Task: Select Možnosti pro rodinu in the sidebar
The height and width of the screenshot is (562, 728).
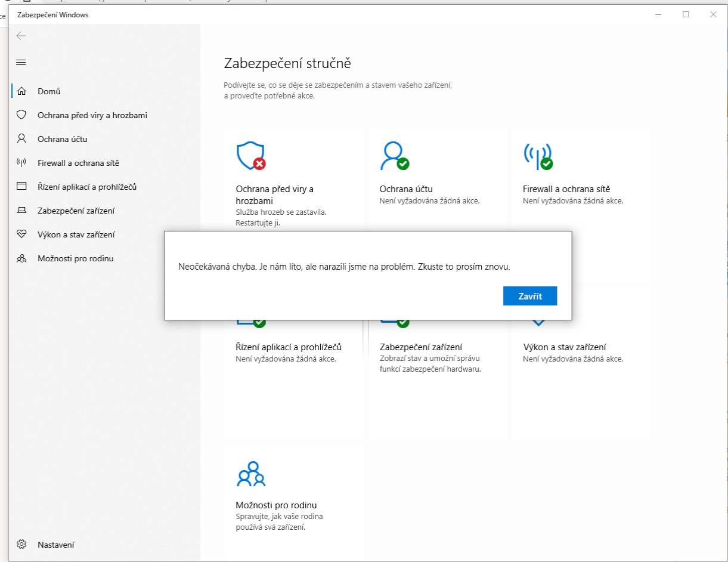Action: click(x=75, y=258)
